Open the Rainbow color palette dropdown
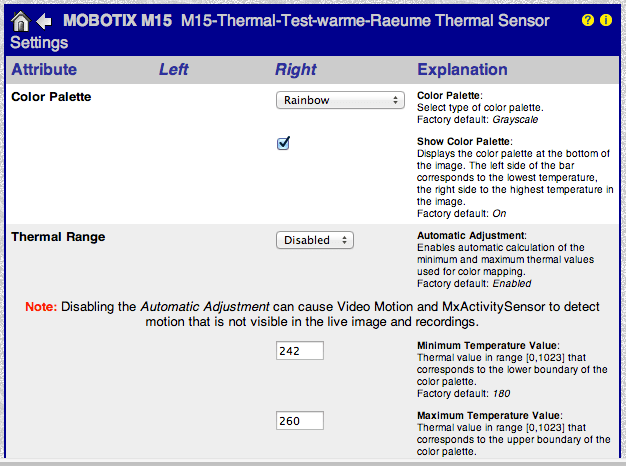Screen dimensions: 626x466 coord(338,100)
